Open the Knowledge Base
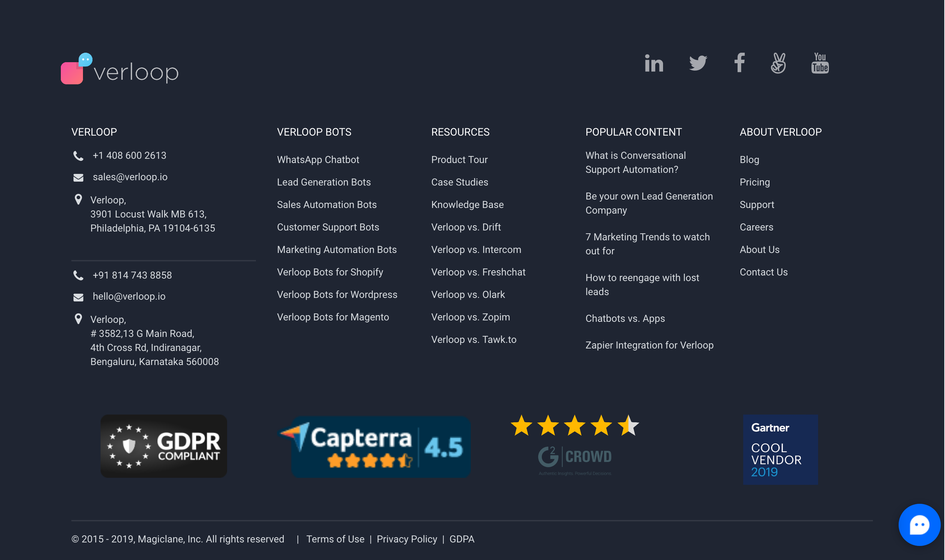This screenshot has width=945, height=560. point(468,204)
